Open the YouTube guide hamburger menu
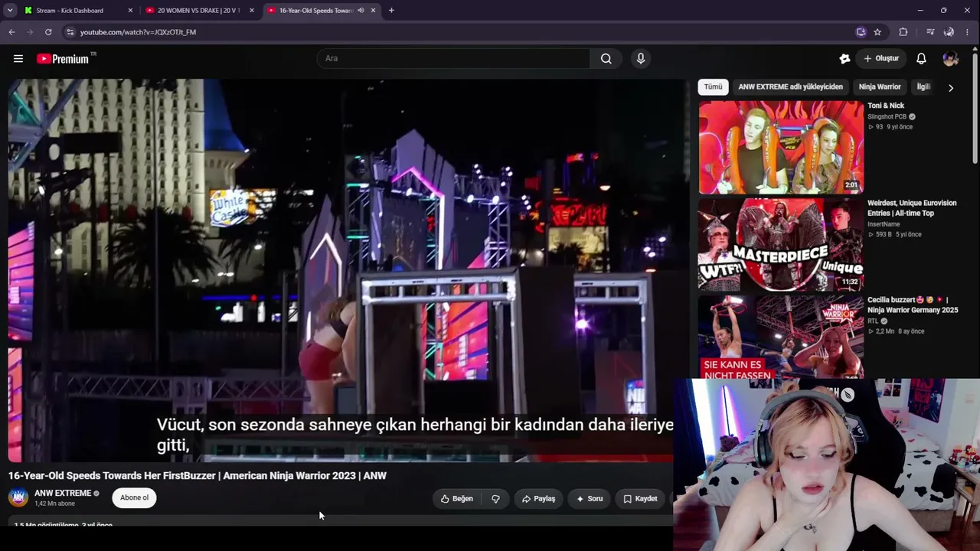The width and height of the screenshot is (980, 551). [x=18, y=59]
